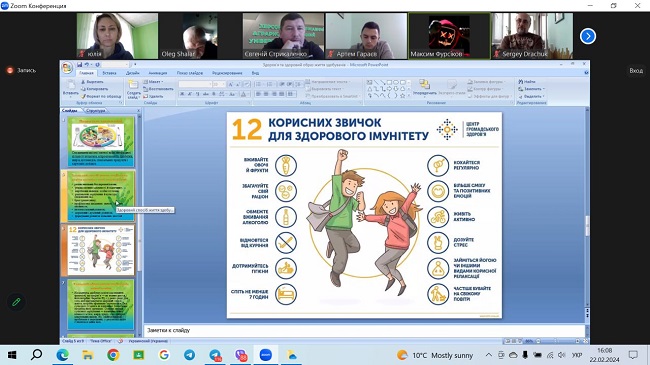Click the Запись recording indicator

tap(21, 71)
